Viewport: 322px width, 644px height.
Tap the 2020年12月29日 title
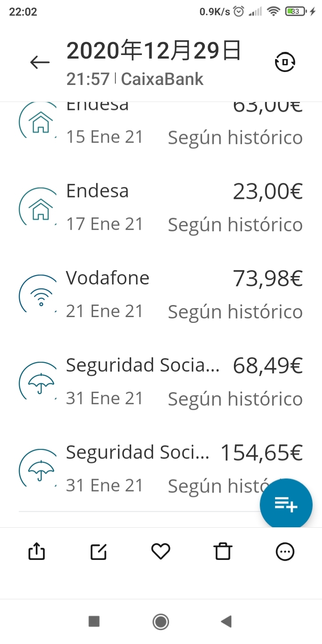tap(154, 51)
